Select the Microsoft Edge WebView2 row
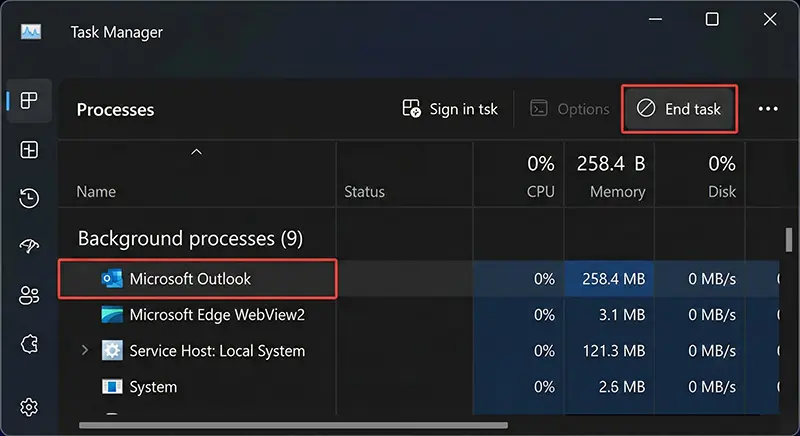The width and height of the screenshot is (800, 436). coord(418,315)
